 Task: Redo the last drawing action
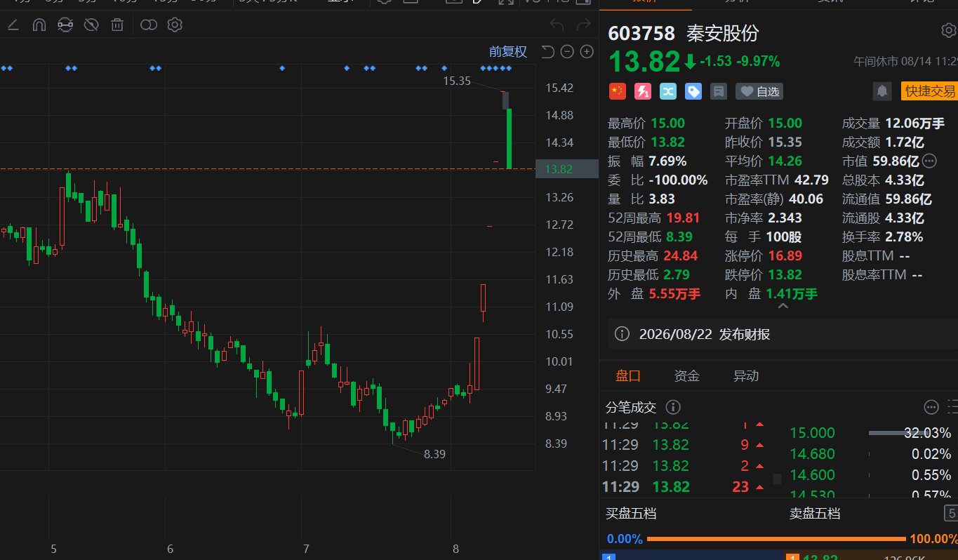583,26
